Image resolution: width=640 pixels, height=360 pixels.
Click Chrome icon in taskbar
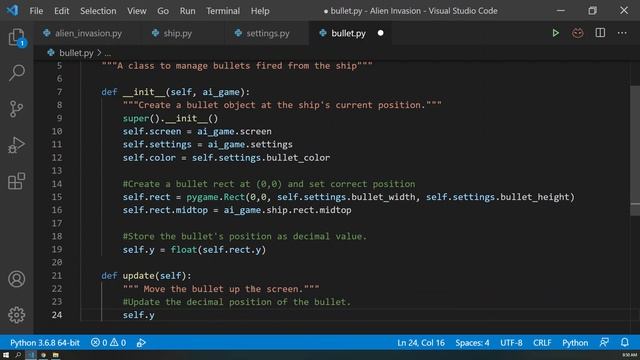pyautogui.click(x=43, y=355)
